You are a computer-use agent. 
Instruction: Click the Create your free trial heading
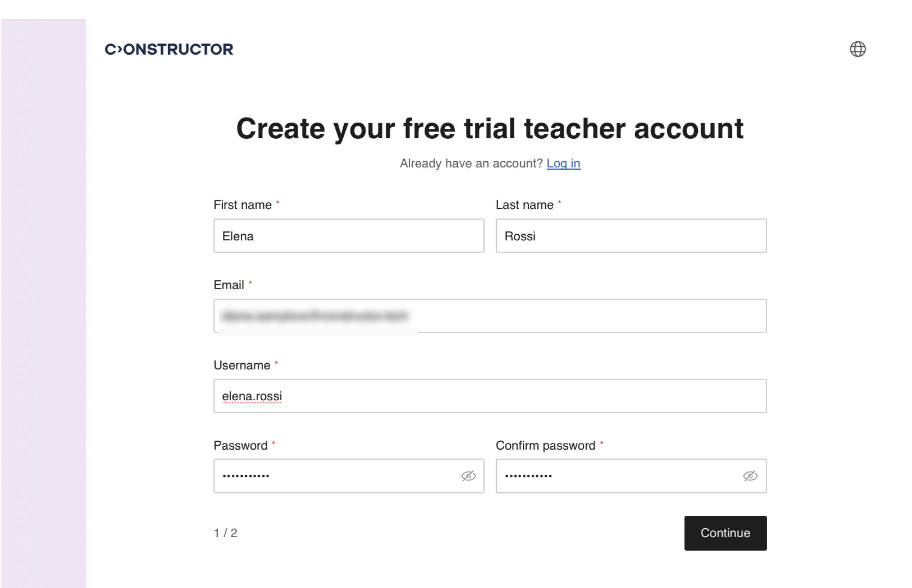(x=490, y=129)
